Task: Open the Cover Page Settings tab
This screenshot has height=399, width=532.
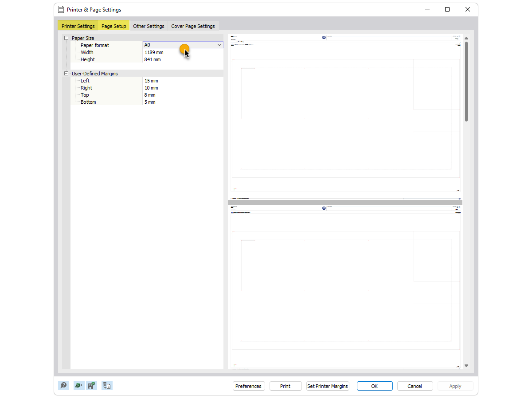Action: point(193,26)
